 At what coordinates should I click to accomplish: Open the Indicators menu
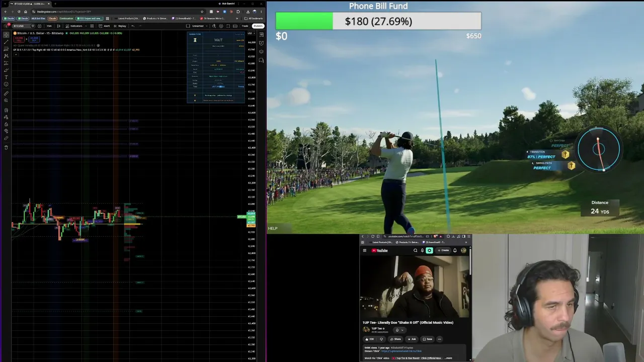tap(74, 26)
